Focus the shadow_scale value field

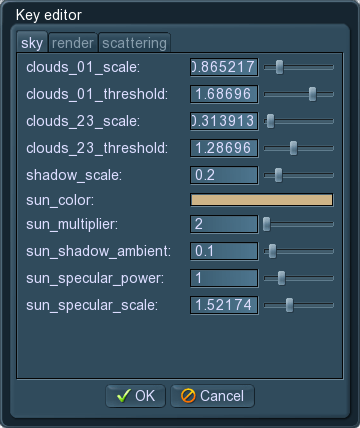224,175
